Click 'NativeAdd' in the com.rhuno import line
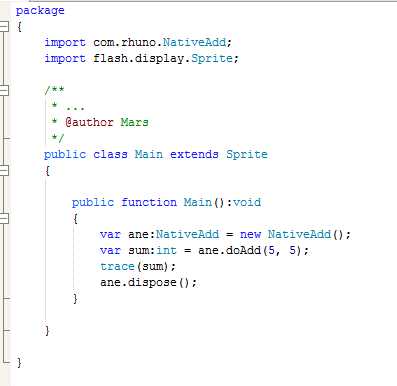The height and width of the screenshot is (386, 397). pyautogui.click(x=194, y=42)
